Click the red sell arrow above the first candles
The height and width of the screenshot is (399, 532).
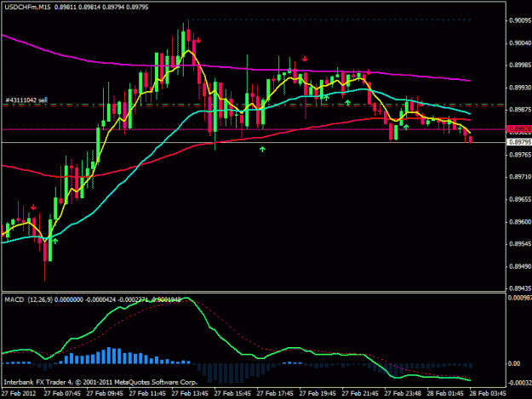click(x=33, y=207)
